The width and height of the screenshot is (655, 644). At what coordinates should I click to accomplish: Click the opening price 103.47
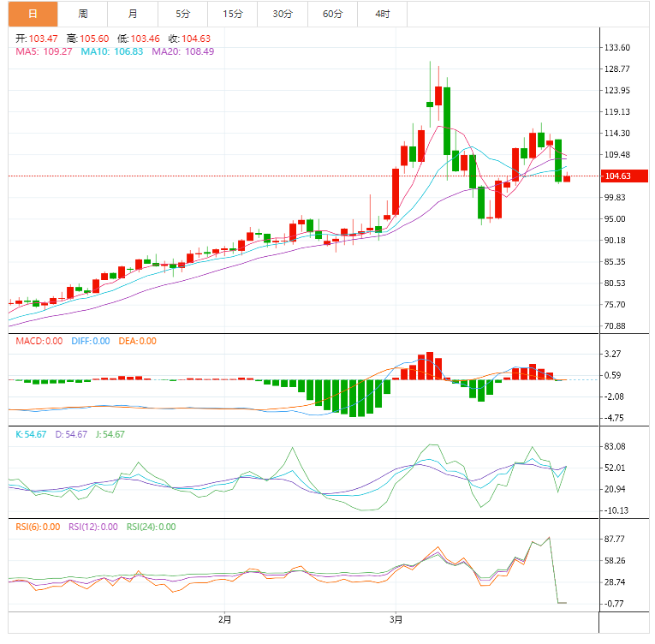[43, 39]
